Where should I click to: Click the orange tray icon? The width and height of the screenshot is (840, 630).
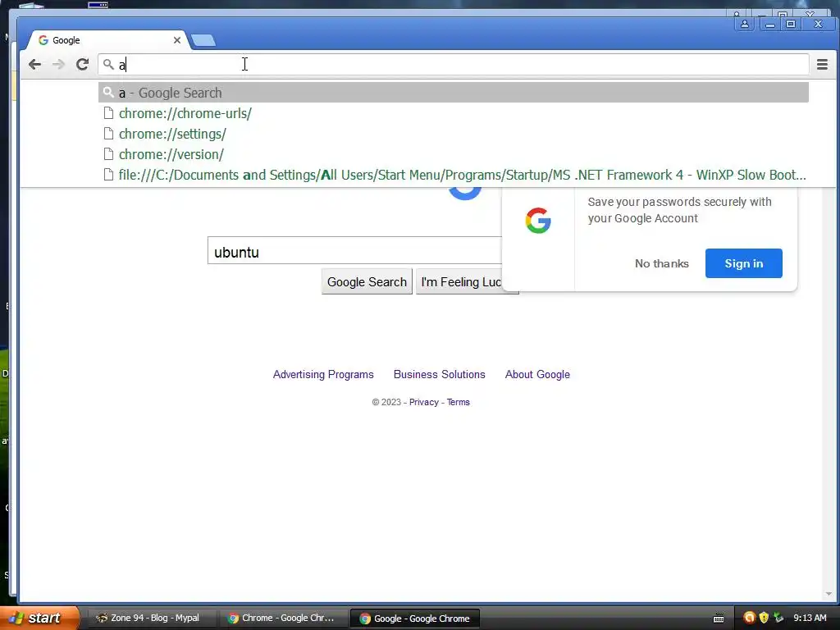click(x=750, y=618)
